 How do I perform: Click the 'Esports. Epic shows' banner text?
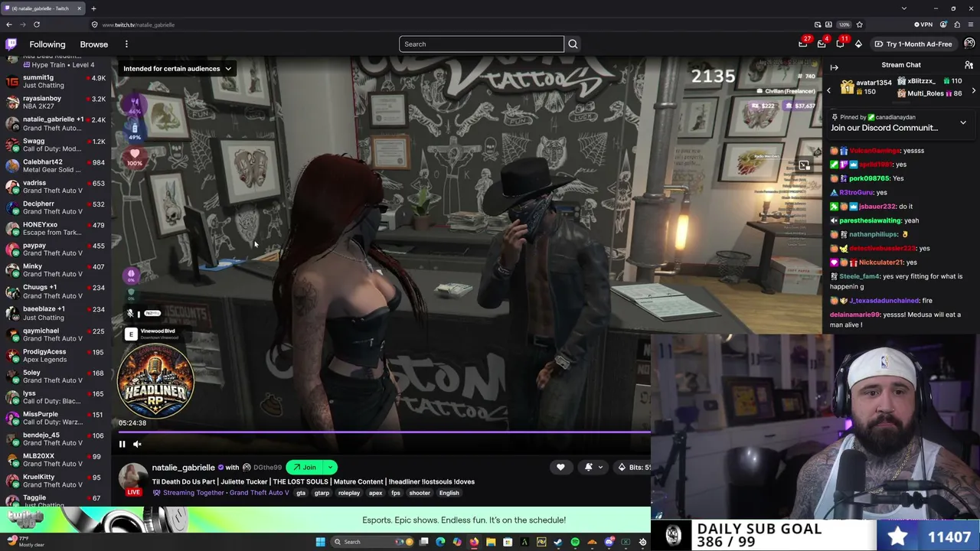[x=464, y=520]
